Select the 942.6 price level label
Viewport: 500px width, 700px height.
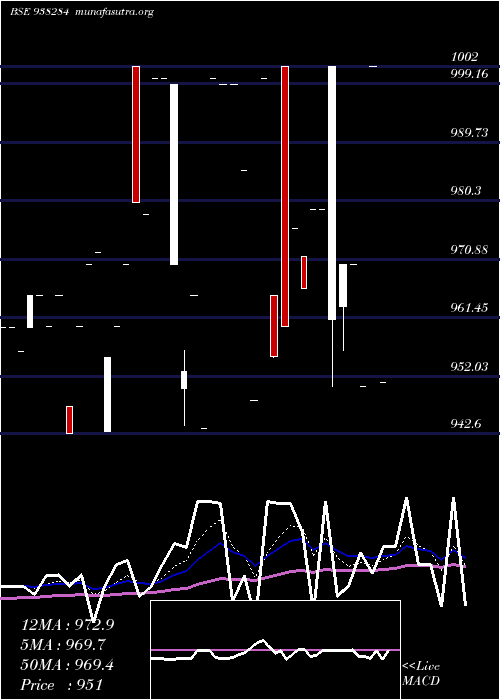[466, 424]
